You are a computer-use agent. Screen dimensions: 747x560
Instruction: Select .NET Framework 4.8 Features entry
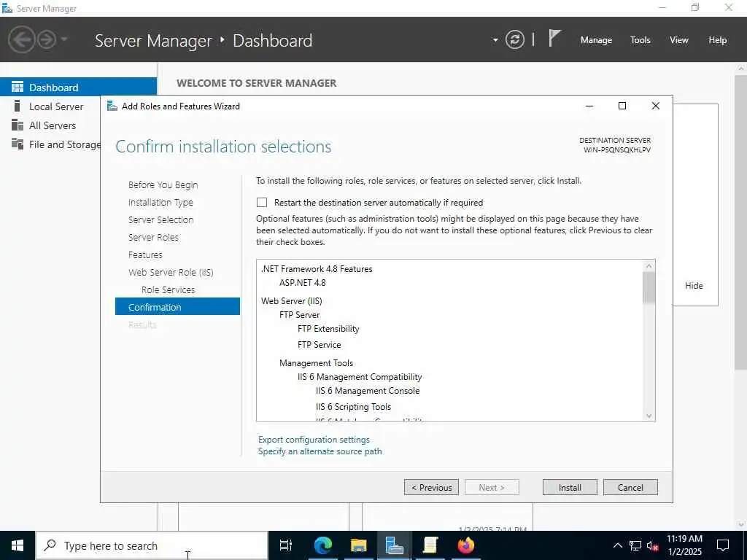[x=317, y=269]
